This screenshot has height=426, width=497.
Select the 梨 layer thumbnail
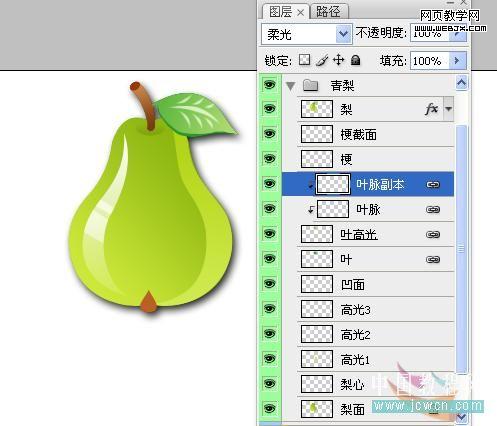(x=317, y=109)
